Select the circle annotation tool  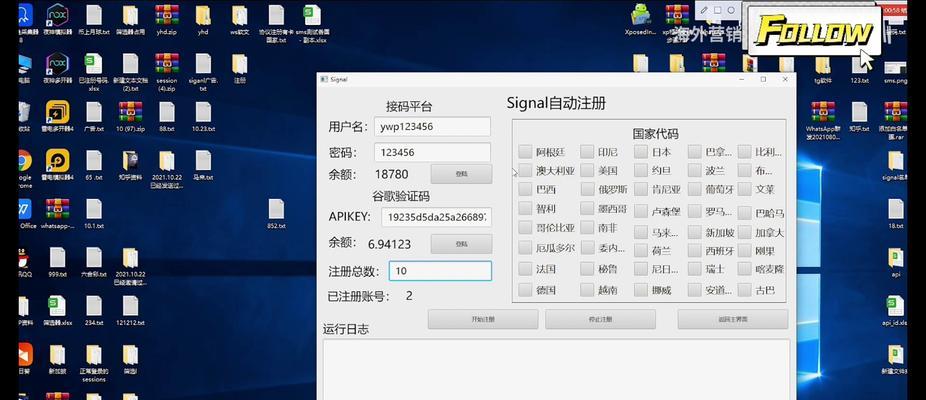[x=731, y=10]
